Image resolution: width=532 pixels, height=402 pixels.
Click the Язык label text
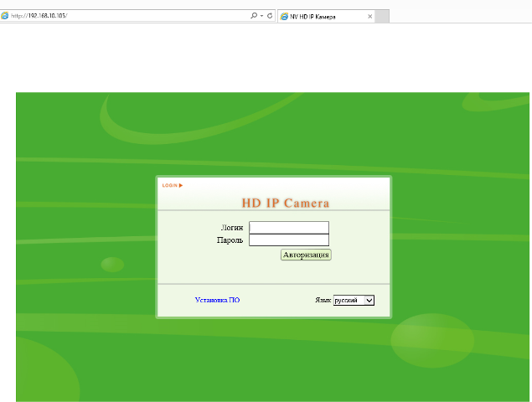[x=323, y=300]
